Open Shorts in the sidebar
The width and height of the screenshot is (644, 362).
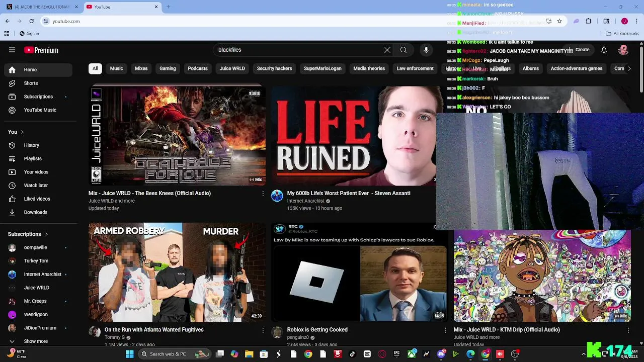38,83
